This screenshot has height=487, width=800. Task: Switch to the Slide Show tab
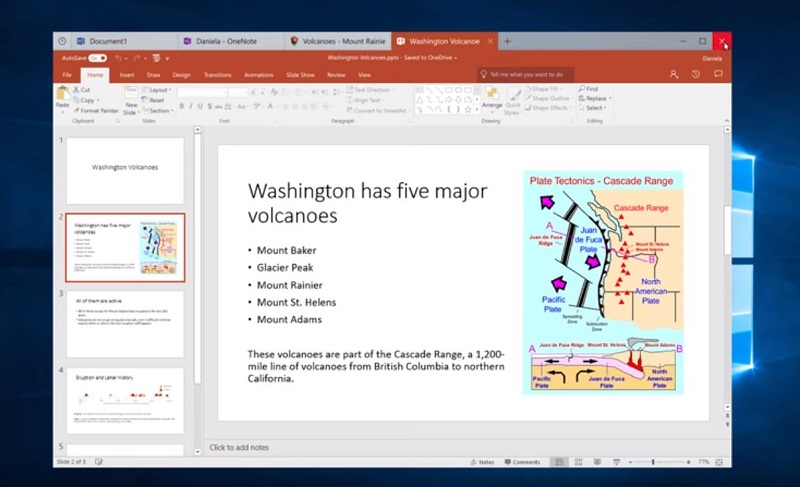coord(301,75)
